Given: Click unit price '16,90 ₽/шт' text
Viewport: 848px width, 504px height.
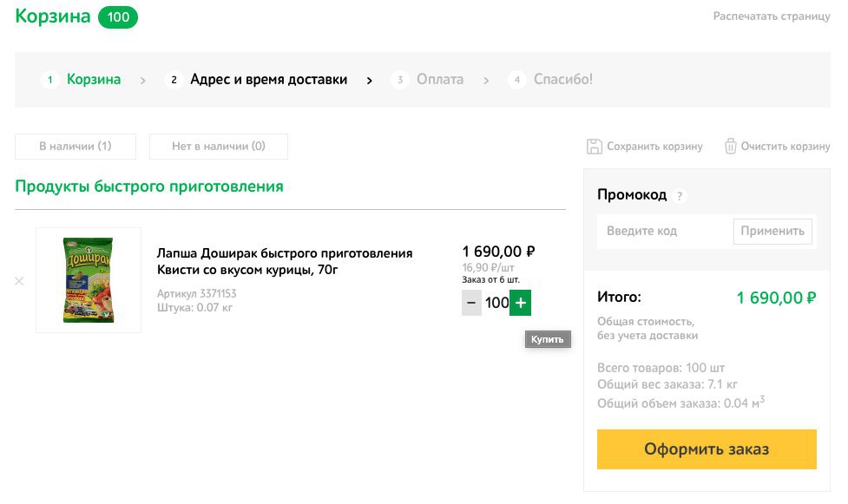Looking at the screenshot, I should (488, 268).
